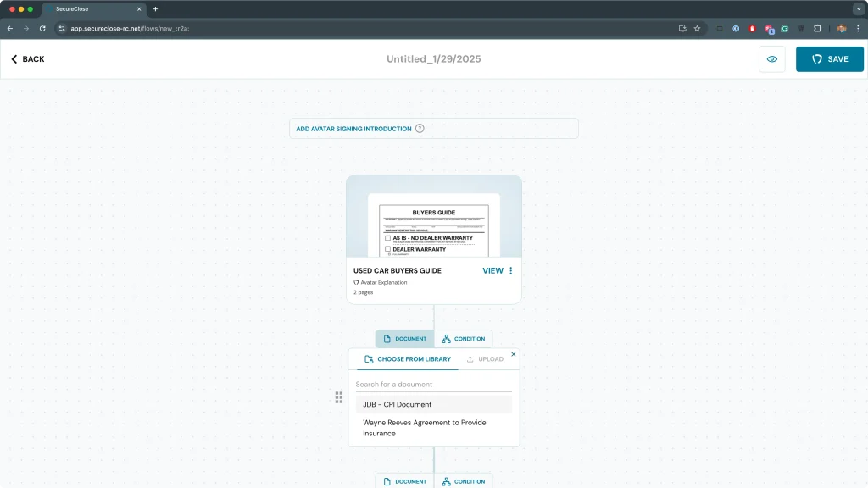Bookmark this page with star icon
Viewport: 868px width, 488px height.
697,28
